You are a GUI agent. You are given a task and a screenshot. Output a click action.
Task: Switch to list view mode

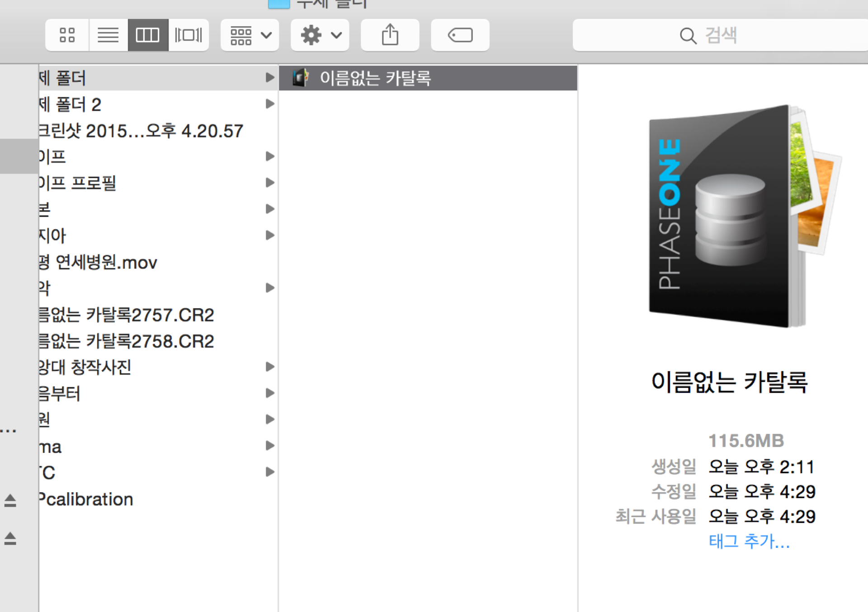coord(108,35)
